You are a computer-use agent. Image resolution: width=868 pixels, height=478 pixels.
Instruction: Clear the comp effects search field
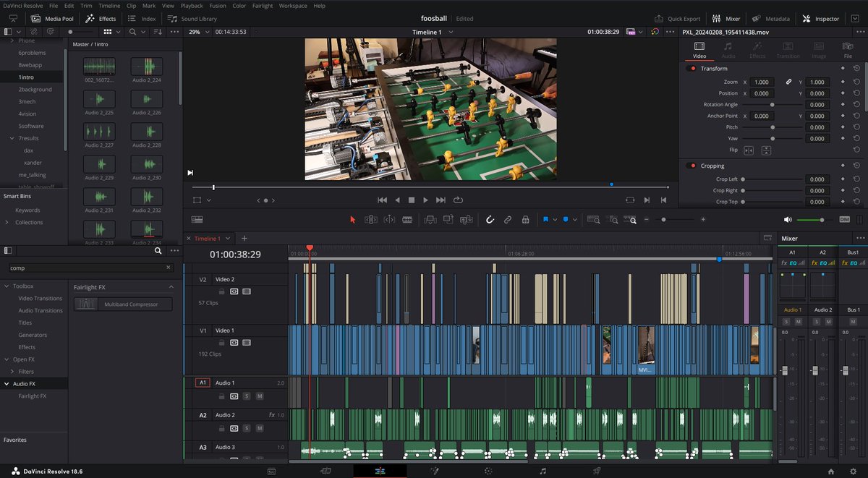pos(168,268)
